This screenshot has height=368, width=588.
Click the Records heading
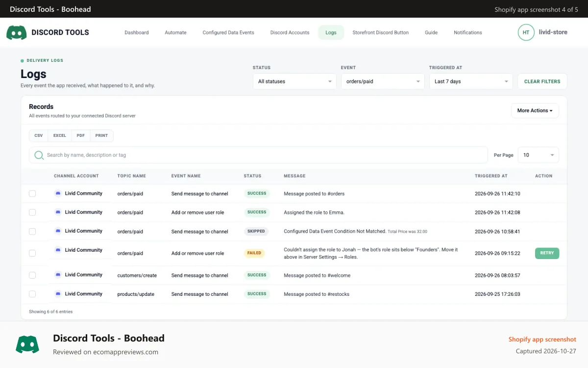coord(41,106)
